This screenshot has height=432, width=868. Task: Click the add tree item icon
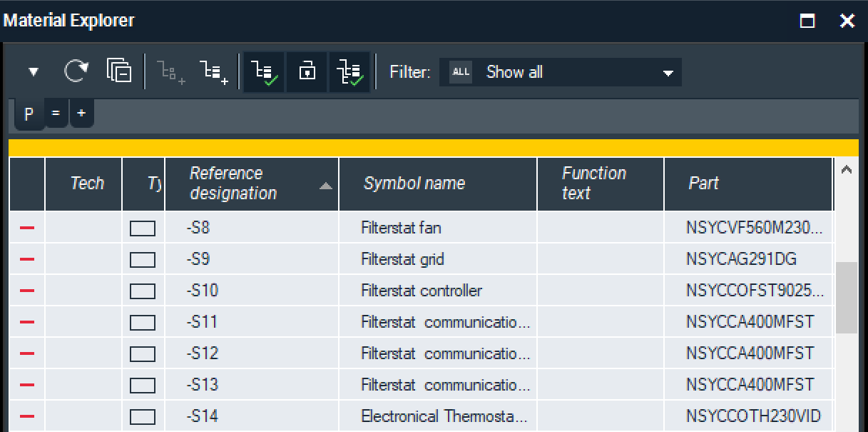click(x=213, y=71)
